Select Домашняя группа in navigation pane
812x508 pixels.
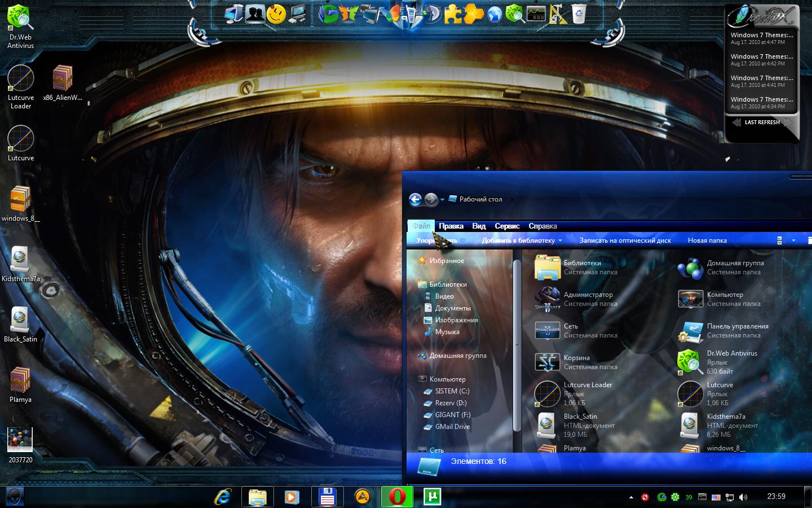(x=452, y=356)
